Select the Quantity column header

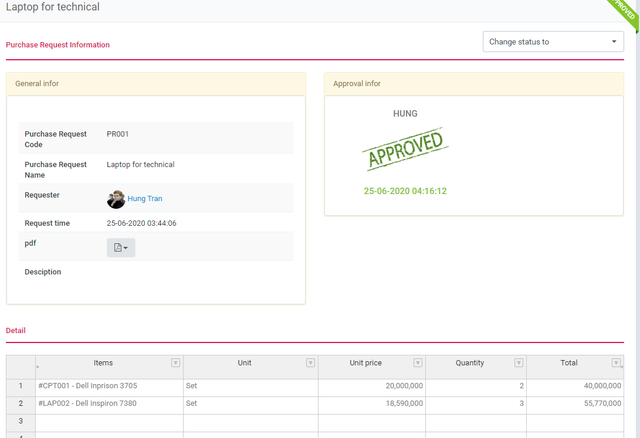pos(476,367)
